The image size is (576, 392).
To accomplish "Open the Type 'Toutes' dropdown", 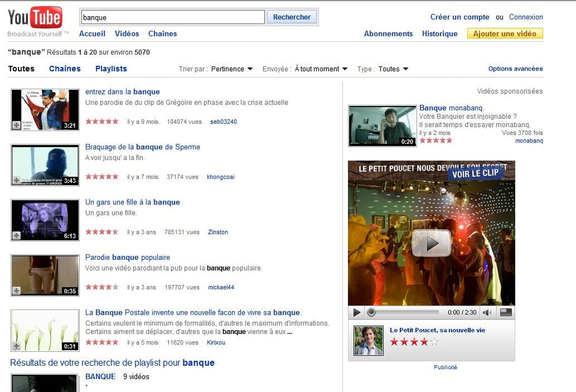I will click(393, 69).
